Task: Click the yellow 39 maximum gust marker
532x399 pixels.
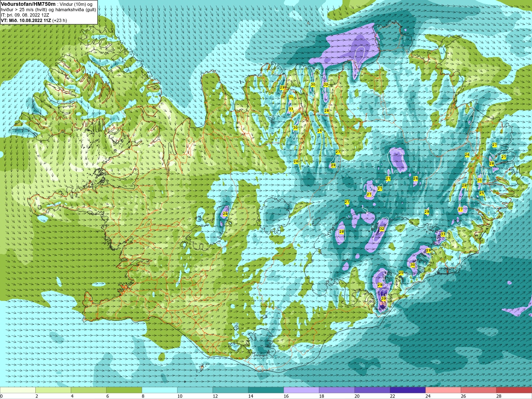Action: 384,299
